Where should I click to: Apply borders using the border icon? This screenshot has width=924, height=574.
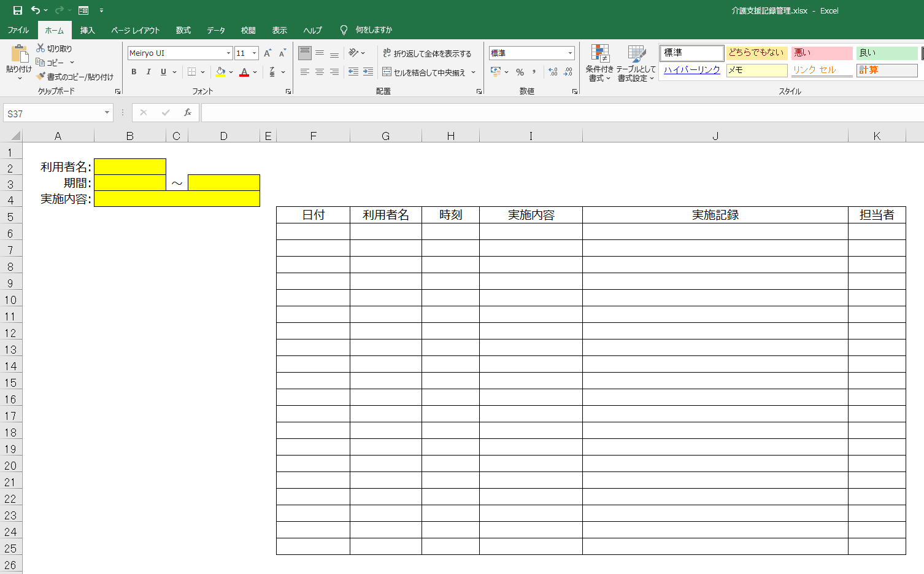192,72
